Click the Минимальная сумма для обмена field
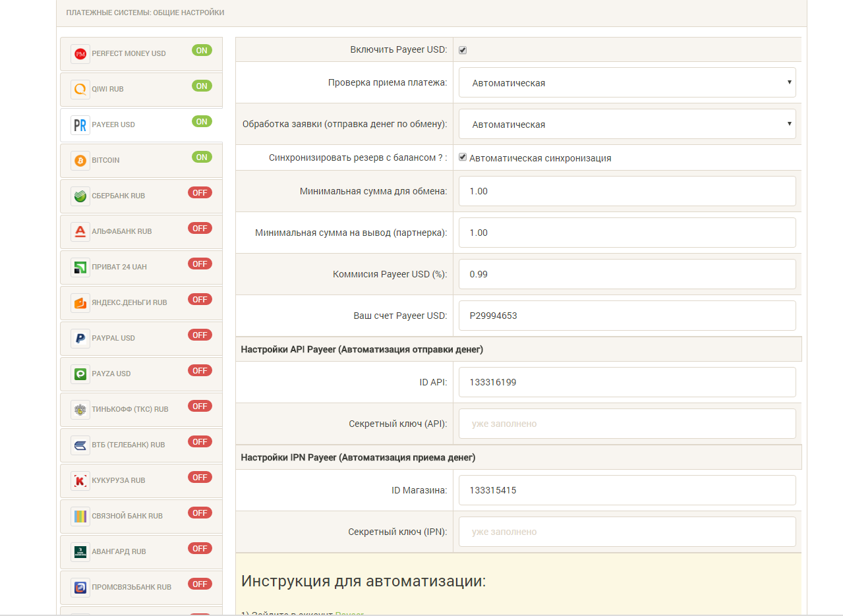843x616 pixels. coord(627,191)
